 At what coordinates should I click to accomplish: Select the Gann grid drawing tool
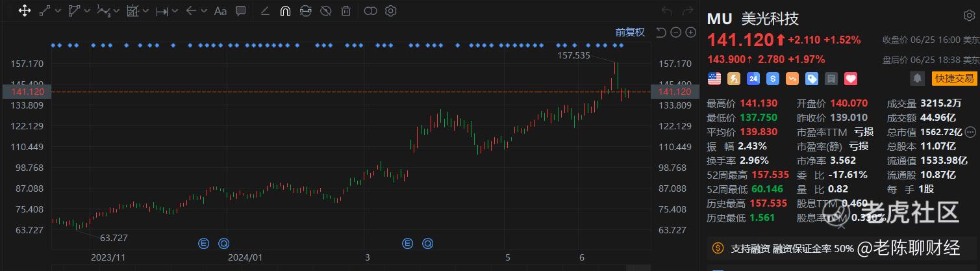click(133, 10)
